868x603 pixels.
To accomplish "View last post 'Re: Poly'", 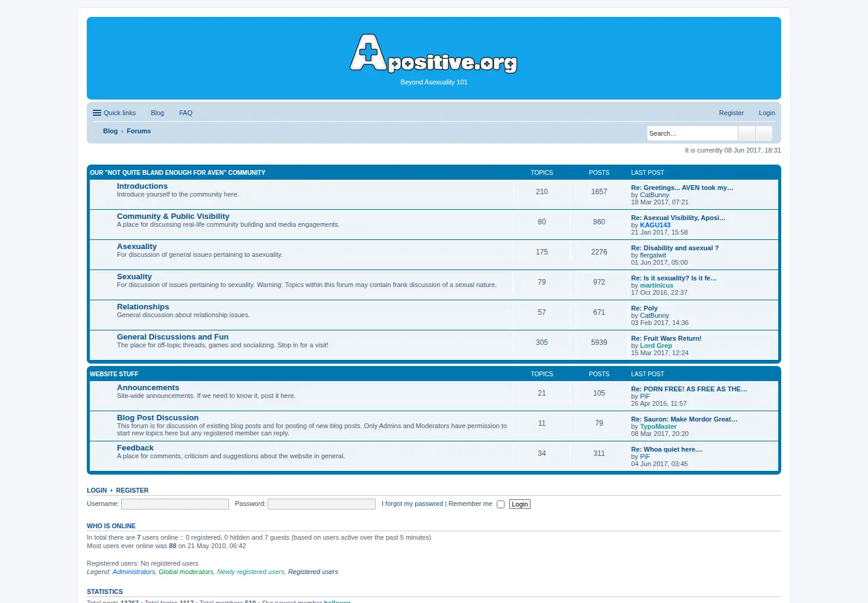I will pos(644,308).
